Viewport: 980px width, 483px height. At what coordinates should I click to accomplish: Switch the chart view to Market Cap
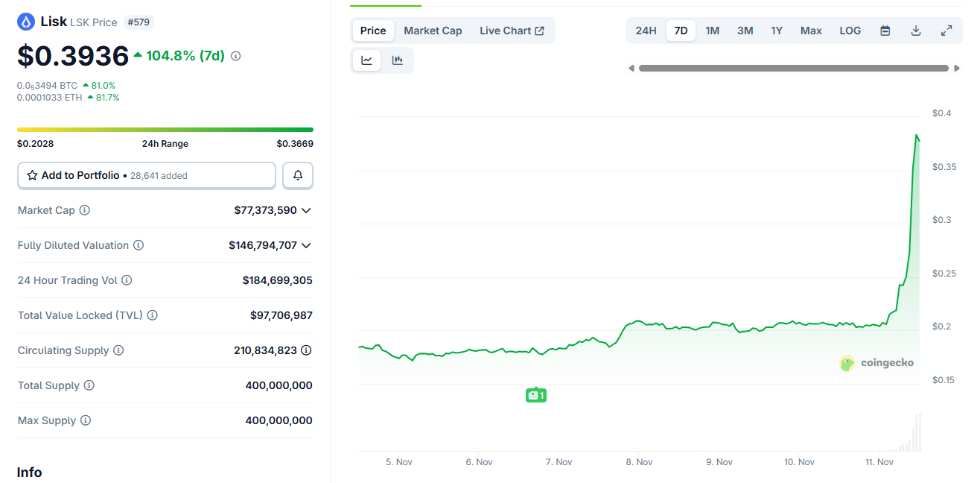tap(433, 30)
